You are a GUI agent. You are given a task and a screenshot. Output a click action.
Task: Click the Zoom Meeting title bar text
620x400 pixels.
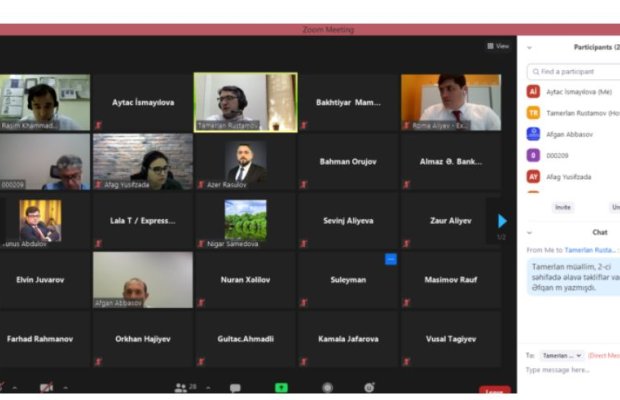[328, 30]
